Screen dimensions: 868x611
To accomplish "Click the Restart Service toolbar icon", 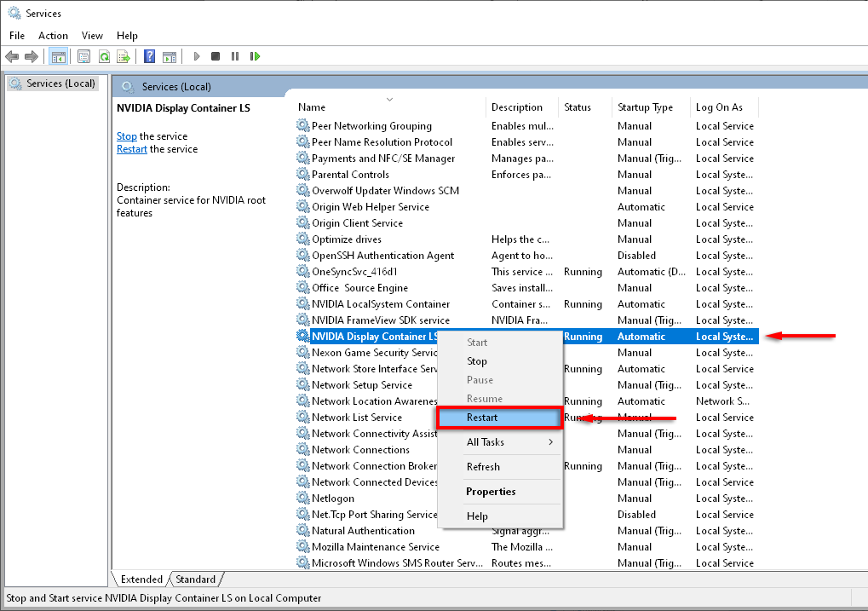I will pos(255,56).
